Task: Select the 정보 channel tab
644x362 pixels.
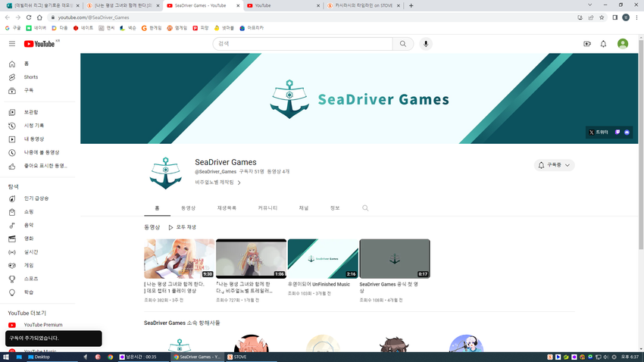Action: pos(335,208)
